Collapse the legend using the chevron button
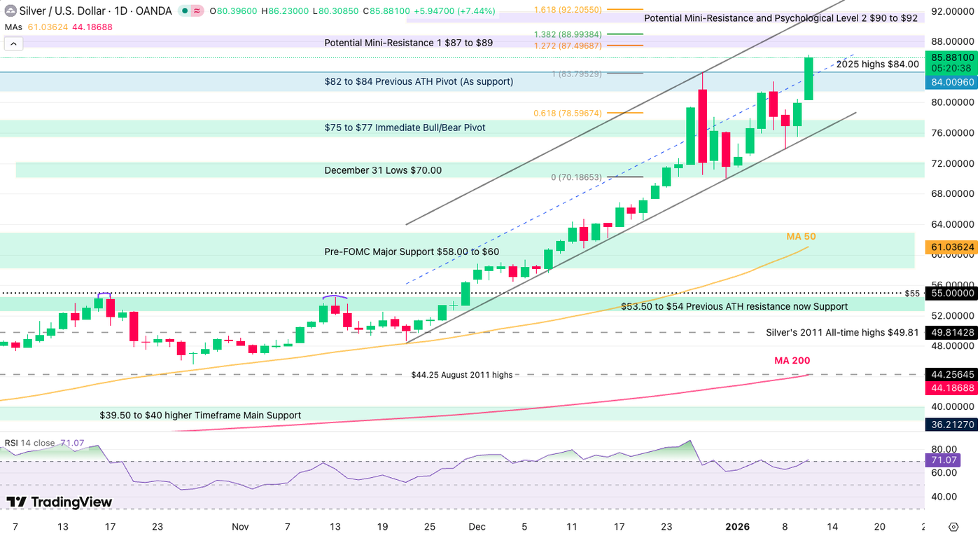 pyautogui.click(x=13, y=43)
